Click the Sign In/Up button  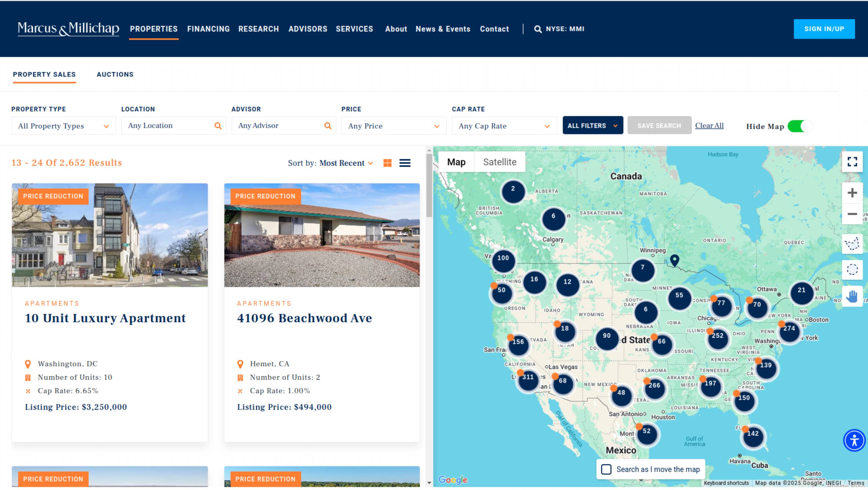[x=824, y=29]
